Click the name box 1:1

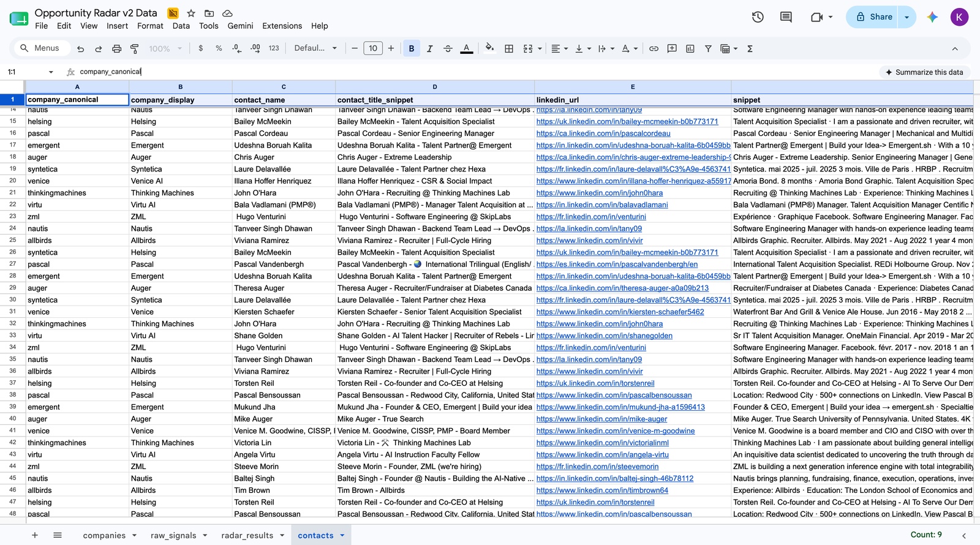click(x=31, y=72)
